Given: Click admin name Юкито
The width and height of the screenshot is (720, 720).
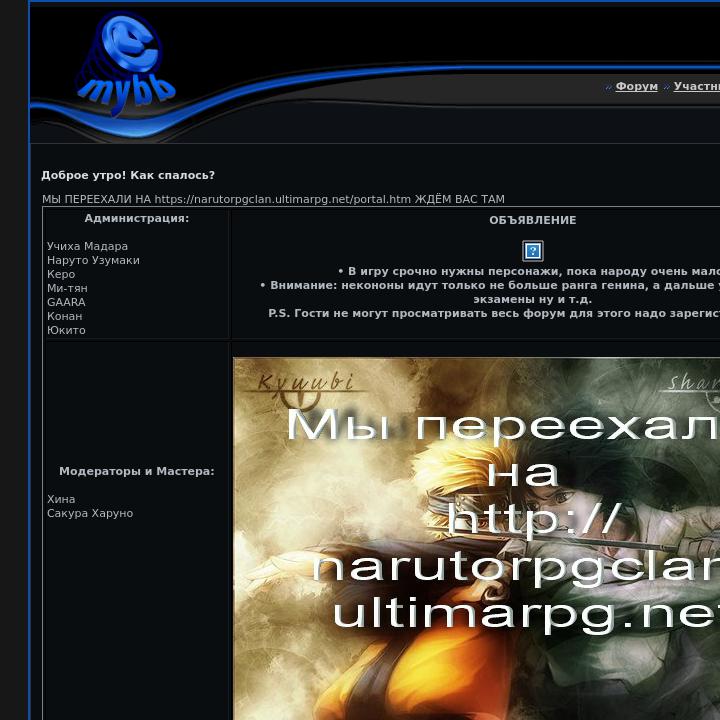Looking at the screenshot, I should (x=66, y=330).
